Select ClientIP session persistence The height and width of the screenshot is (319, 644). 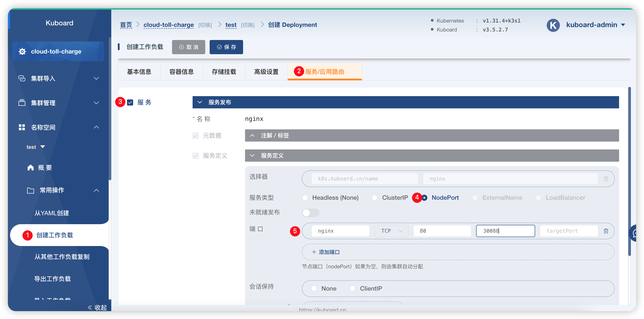[353, 289]
